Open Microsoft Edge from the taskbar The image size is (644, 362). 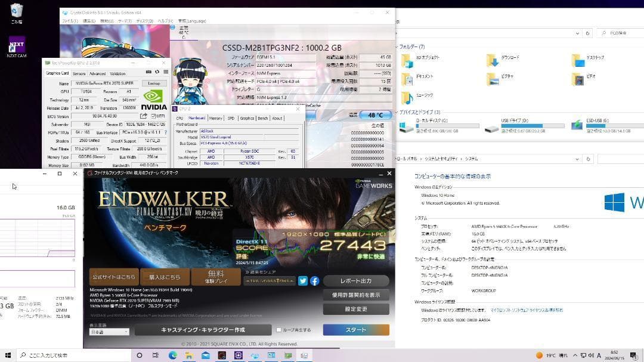(x=172, y=355)
